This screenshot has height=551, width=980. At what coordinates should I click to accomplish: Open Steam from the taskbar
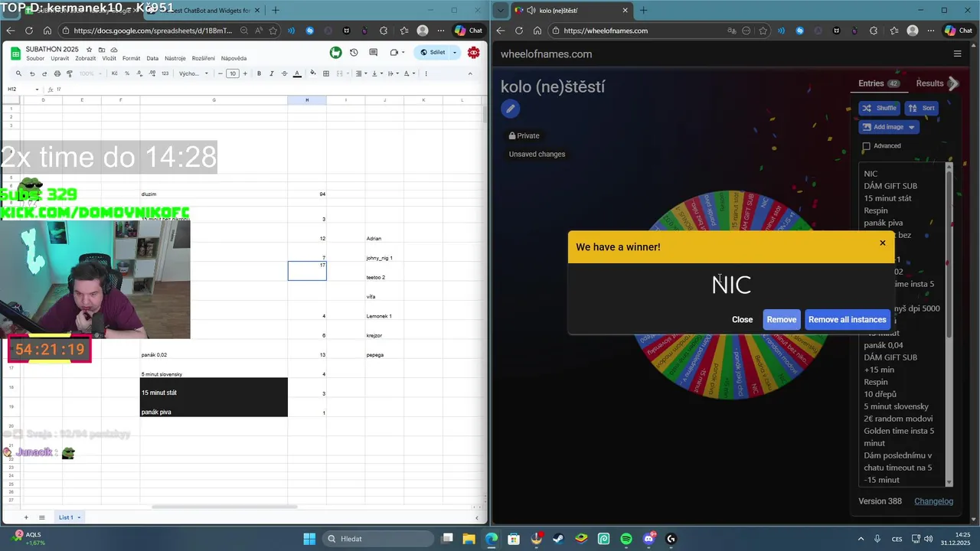[x=558, y=539]
